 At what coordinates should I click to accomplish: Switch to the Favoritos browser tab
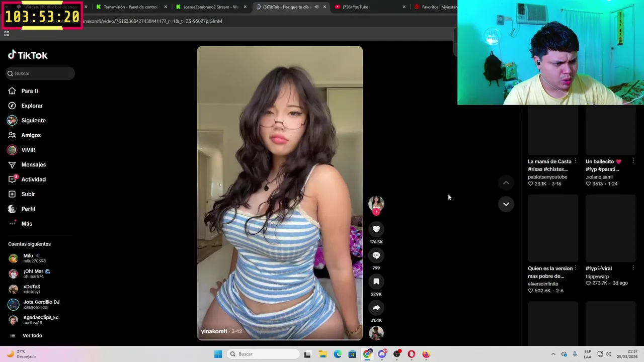(x=435, y=7)
